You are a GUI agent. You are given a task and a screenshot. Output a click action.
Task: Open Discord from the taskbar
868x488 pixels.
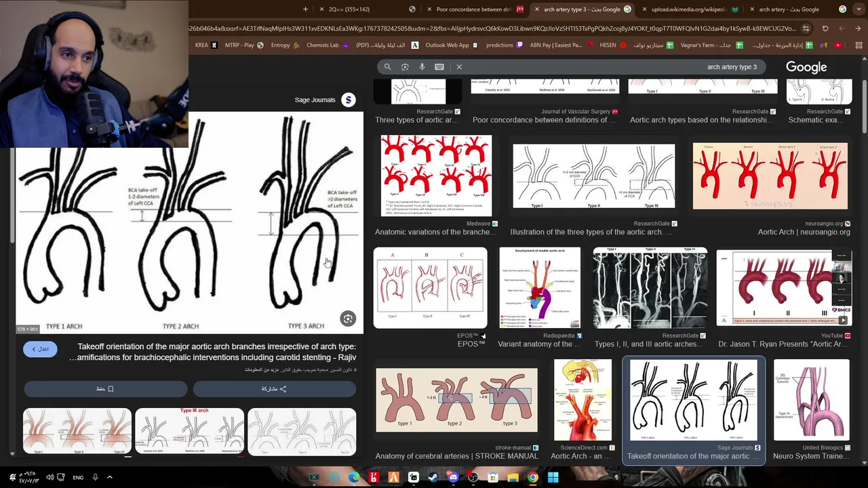pyautogui.click(x=454, y=477)
